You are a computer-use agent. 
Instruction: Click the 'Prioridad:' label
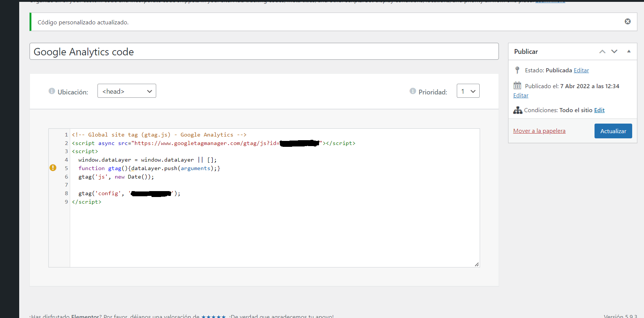(x=433, y=92)
